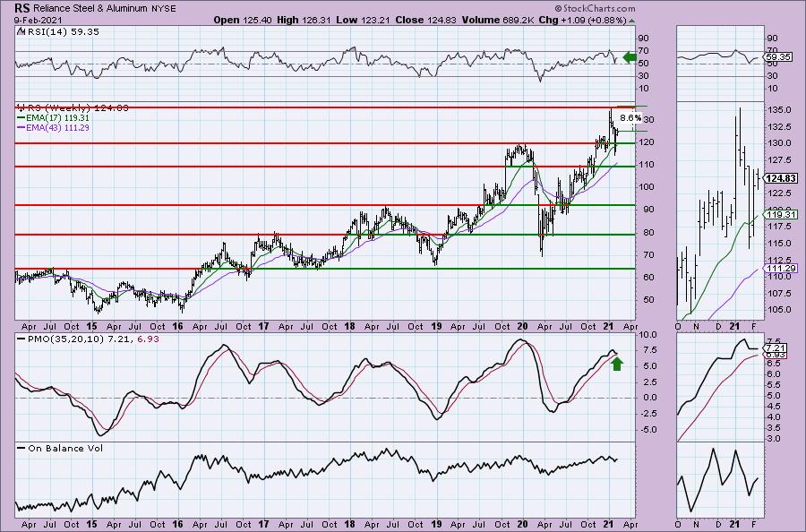Click the Reliance Steel & Aluminum company name
The image size is (806, 532).
(90, 9)
